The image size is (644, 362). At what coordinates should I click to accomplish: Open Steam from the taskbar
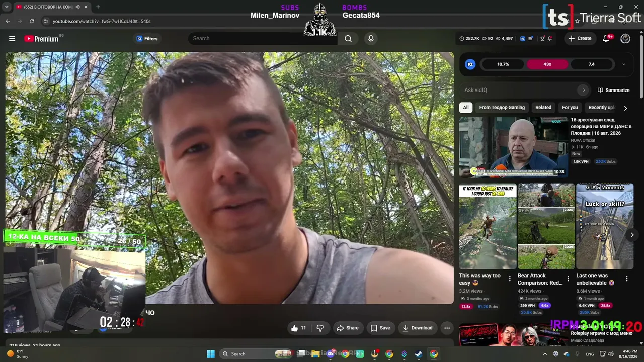coord(419,354)
